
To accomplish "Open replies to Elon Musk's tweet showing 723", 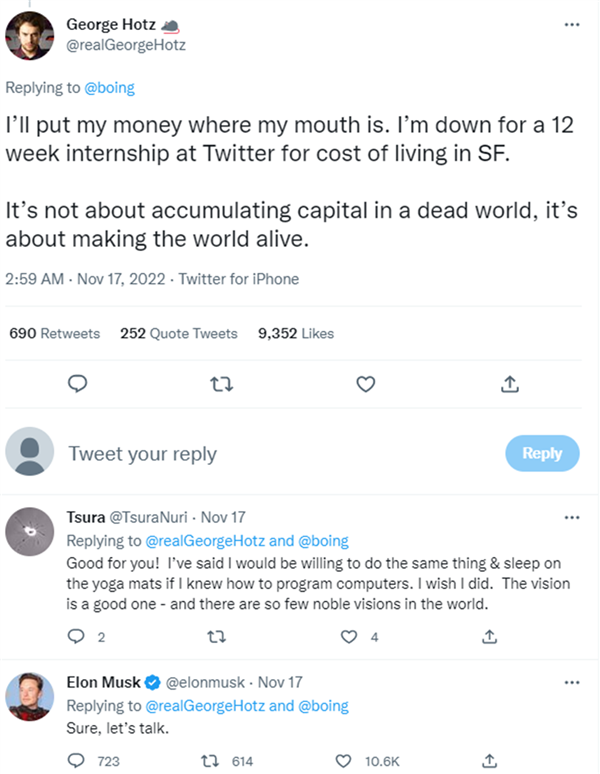I will coord(75,761).
